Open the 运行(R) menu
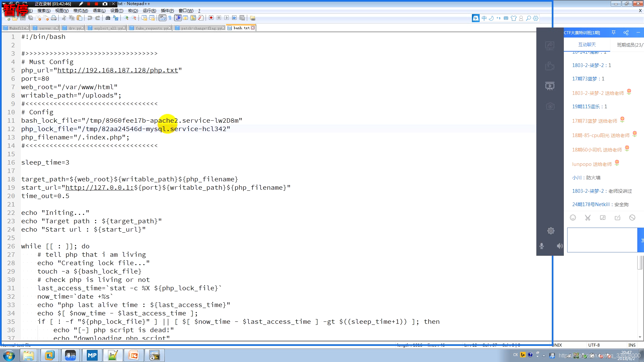644x362 pixels. pos(149,11)
